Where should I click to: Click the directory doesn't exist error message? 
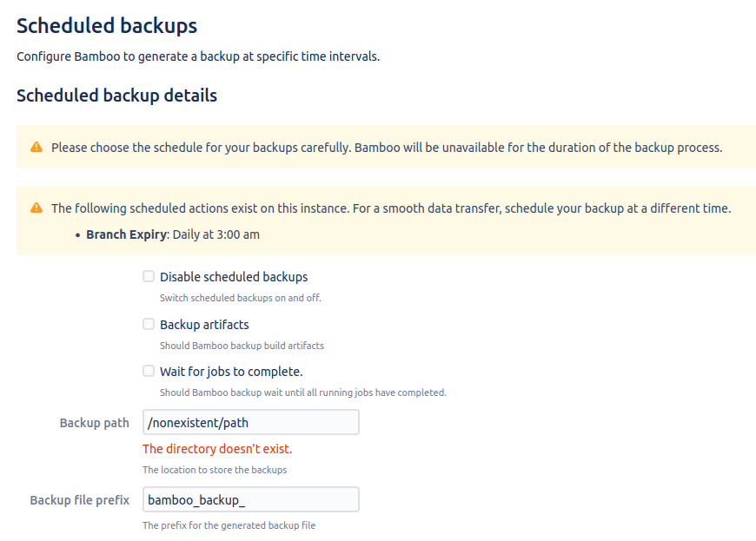(x=217, y=449)
